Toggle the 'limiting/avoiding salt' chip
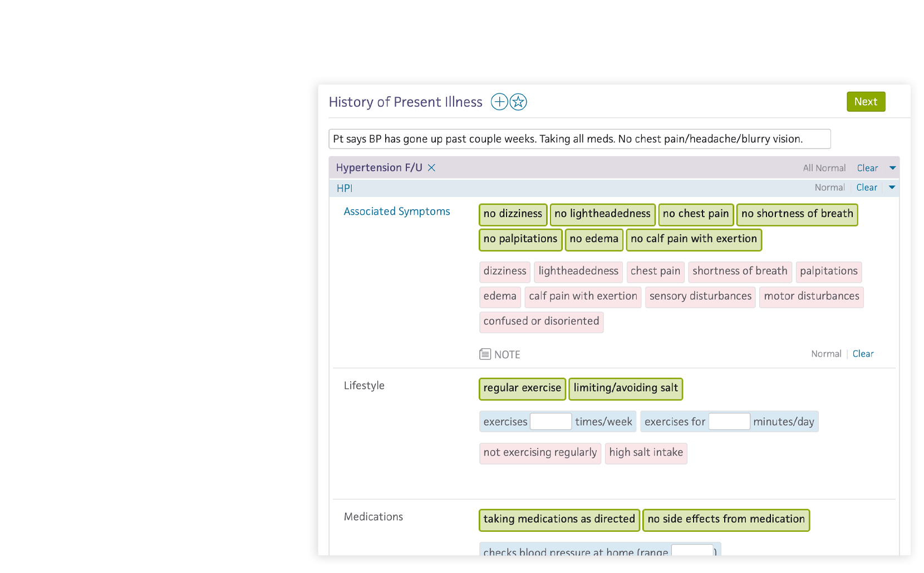Viewport: 924px width, 573px height. (626, 388)
